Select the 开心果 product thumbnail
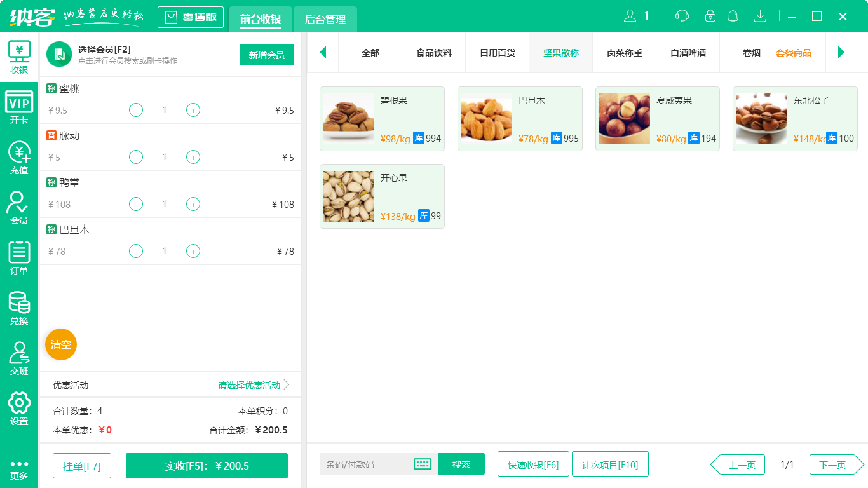This screenshot has width=868, height=488. pyautogui.click(x=348, y=196)
